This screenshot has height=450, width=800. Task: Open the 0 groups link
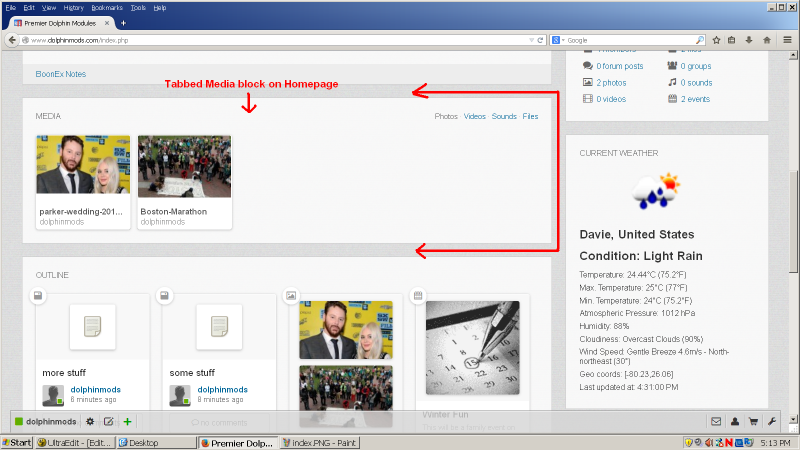695,66
